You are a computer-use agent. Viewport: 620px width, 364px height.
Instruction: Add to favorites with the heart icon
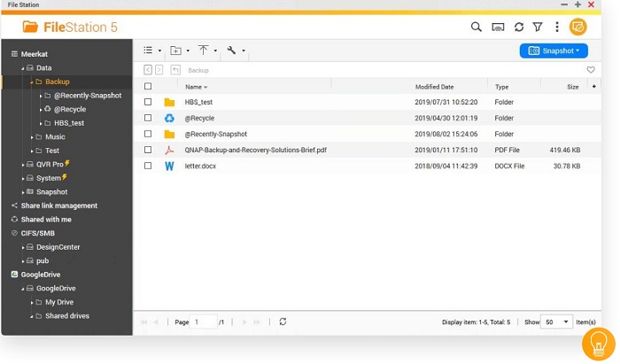pos(591,70)
